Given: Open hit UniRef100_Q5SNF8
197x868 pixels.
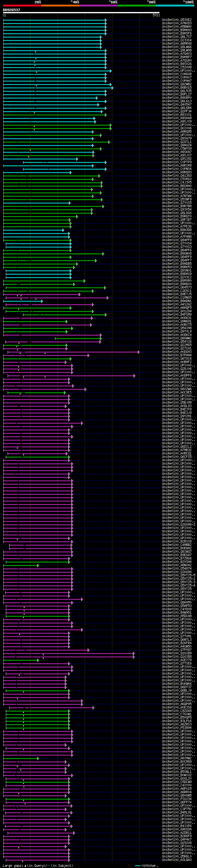Looking at the screenshot, I should pyautogui.click(x=177, y=200).
